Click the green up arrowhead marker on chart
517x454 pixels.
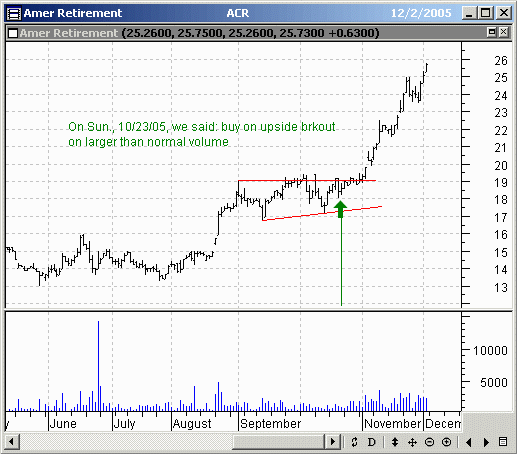pos(340,209)
